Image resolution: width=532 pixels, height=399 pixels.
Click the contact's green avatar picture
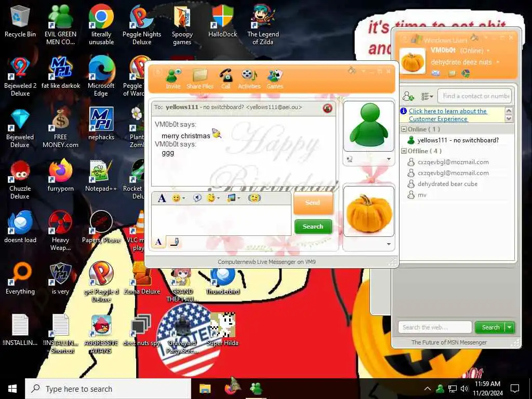pos(369,126)
